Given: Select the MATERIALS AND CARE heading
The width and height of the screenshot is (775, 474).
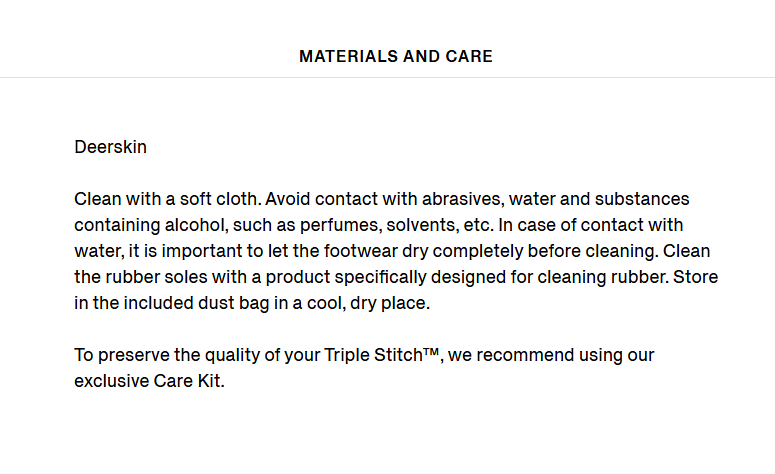Looking at the screenshot, I should [396, 56].
